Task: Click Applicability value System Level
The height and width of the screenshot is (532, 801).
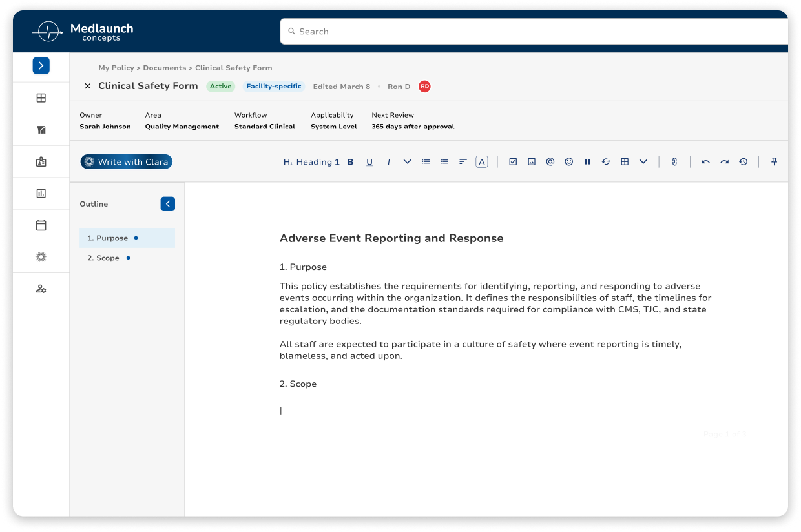Action: [x=334, y=127]
